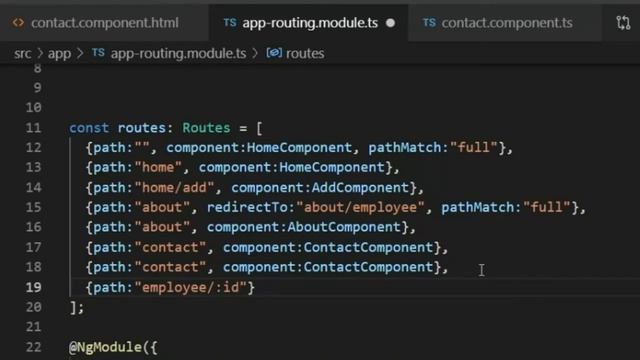Image resolution: width=640 pixels, height=360 pixels.
Task: Click redirectTo property on line 15
Action: (247, 207)
